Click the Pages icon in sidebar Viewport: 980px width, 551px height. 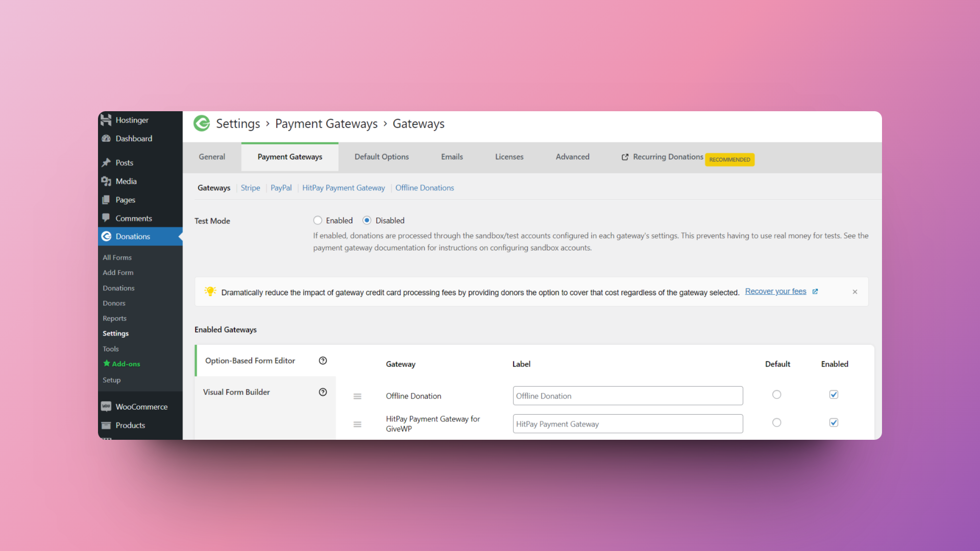[106, 199]
